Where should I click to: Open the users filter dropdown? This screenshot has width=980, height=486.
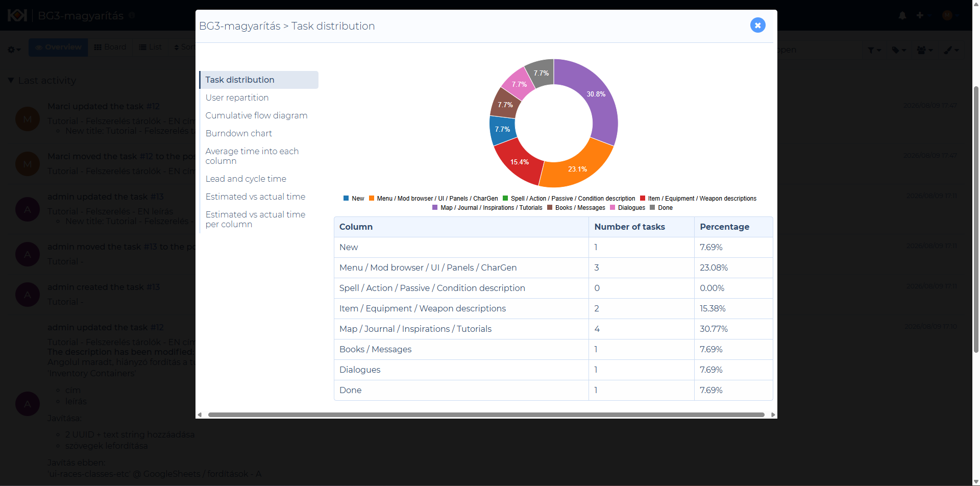click(924, 50)
